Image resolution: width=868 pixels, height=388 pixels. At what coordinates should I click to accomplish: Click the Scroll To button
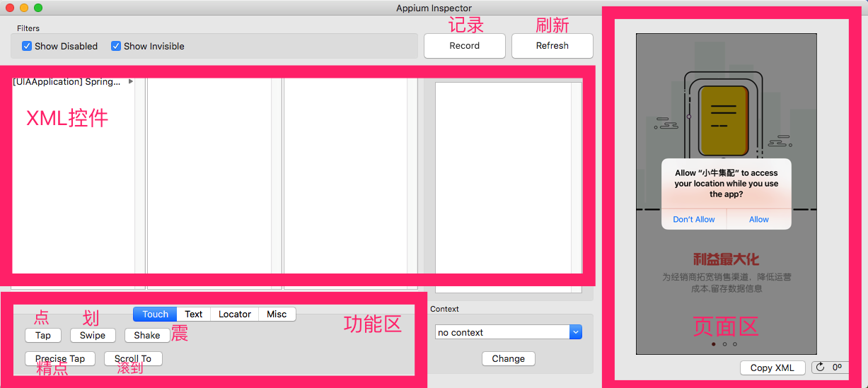[133, 359]
